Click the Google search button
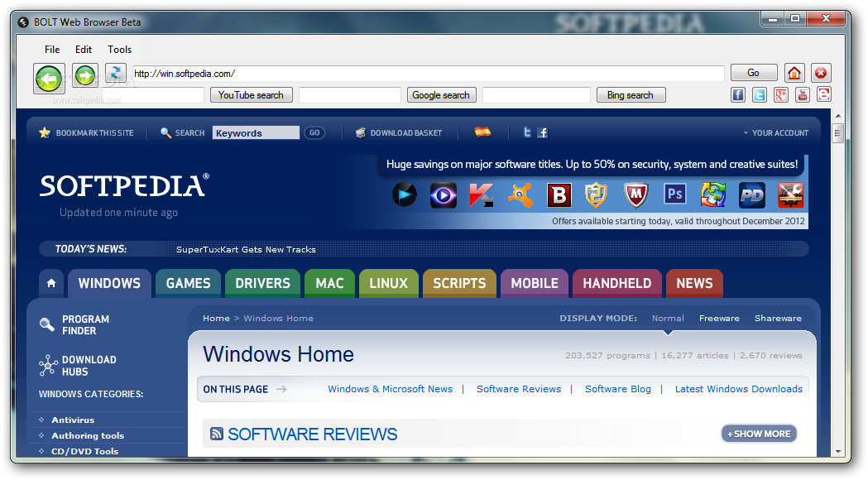This screenshot has width=868, height=480. 441,94
